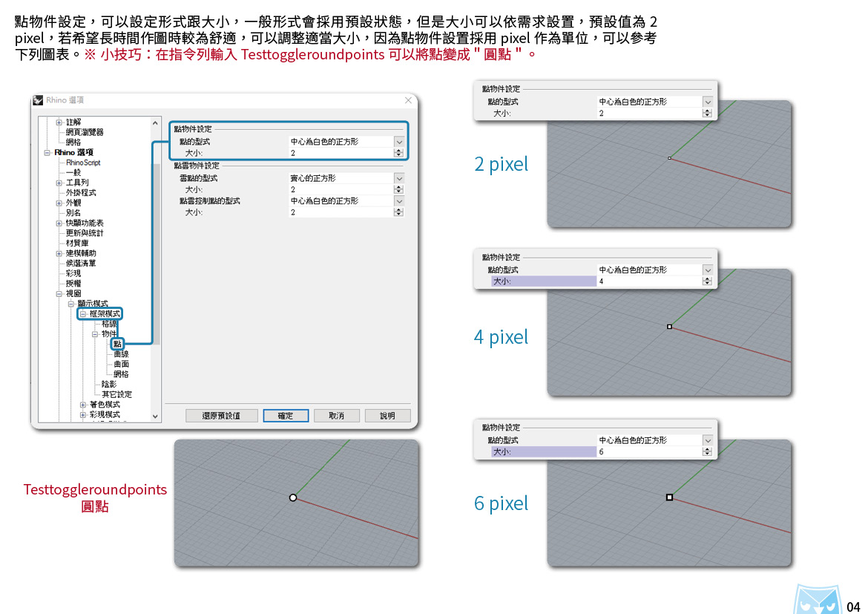
Task: Select 一般 in the options tree
Action: pos(73,172)
